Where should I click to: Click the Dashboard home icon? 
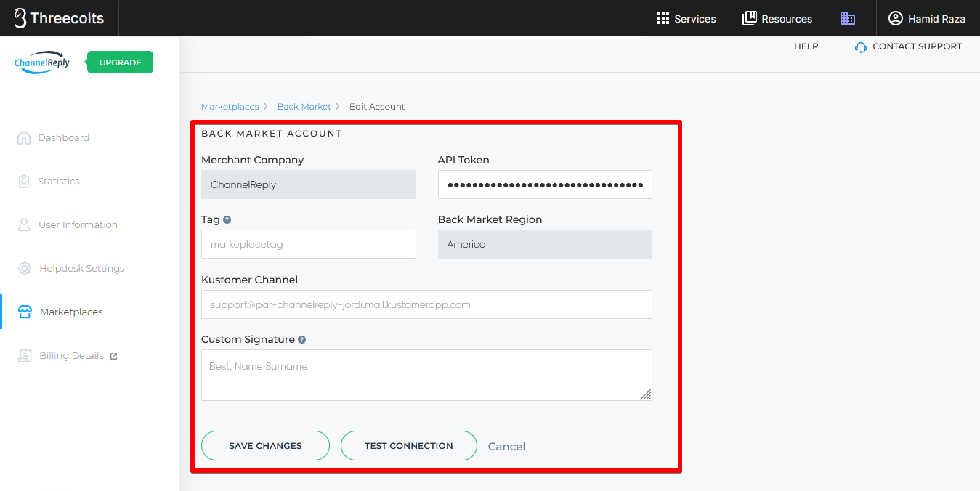pyautogui.click(x=24, y=137)
